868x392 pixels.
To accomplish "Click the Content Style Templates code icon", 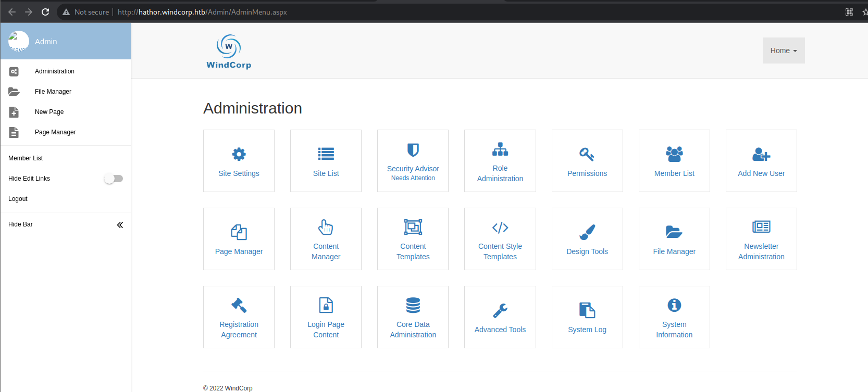I will (x=500, y=227).
